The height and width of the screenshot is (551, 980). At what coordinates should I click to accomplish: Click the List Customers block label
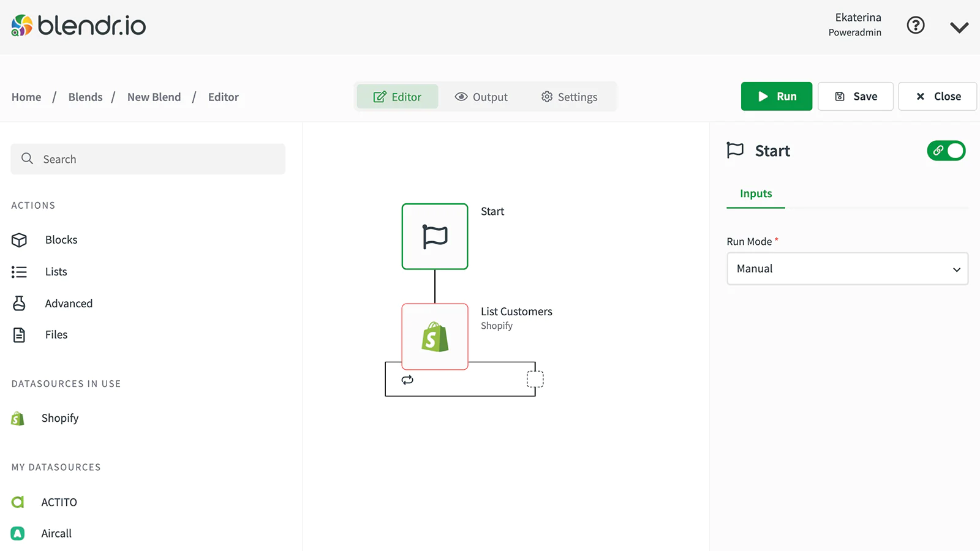click(x=516, y=312)
